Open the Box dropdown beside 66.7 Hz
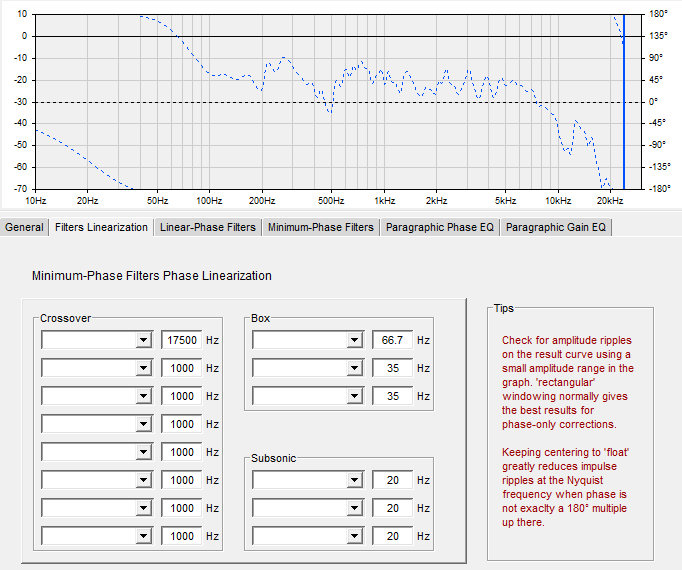 (308, 340)
